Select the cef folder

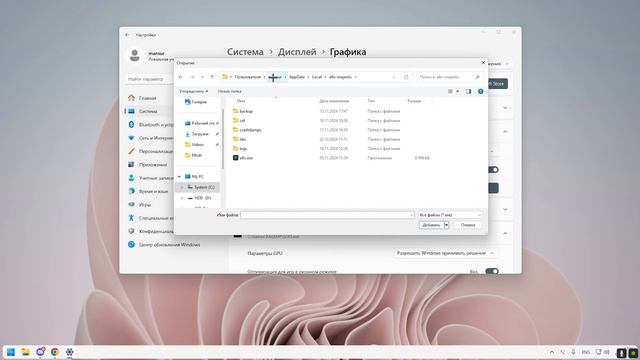click(239, 120)
